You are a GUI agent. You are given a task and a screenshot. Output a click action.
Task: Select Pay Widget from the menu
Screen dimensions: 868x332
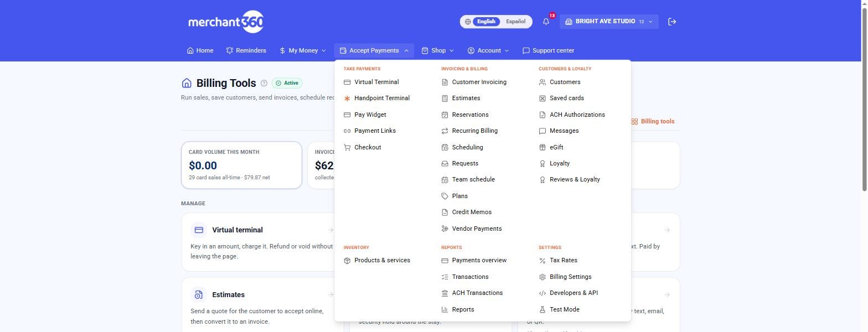click(370, 115)
